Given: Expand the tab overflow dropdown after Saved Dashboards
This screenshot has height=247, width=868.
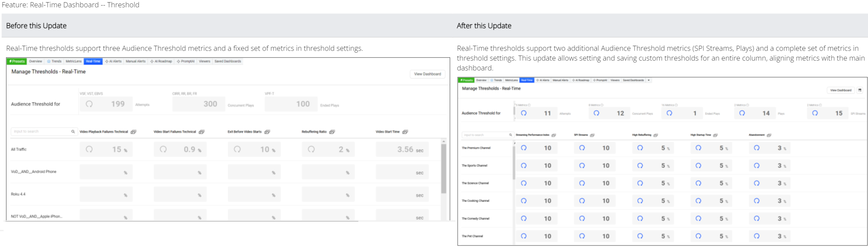Looking at the screenshot, I should (x=649, y=80).
